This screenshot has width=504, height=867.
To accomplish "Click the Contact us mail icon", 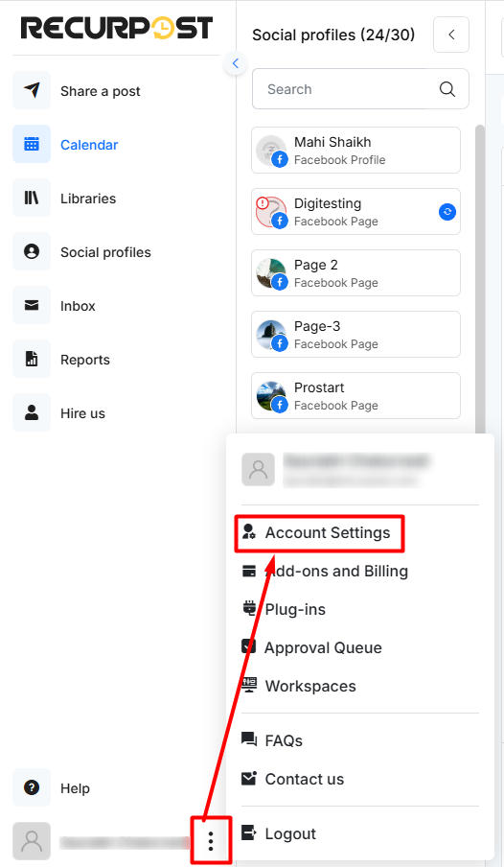I will pos(249,778).
